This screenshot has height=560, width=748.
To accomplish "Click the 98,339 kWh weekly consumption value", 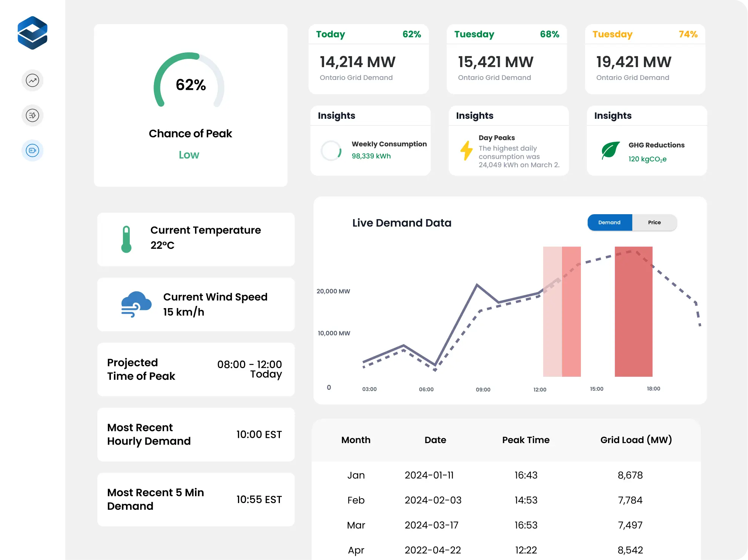I will [371, 156].
